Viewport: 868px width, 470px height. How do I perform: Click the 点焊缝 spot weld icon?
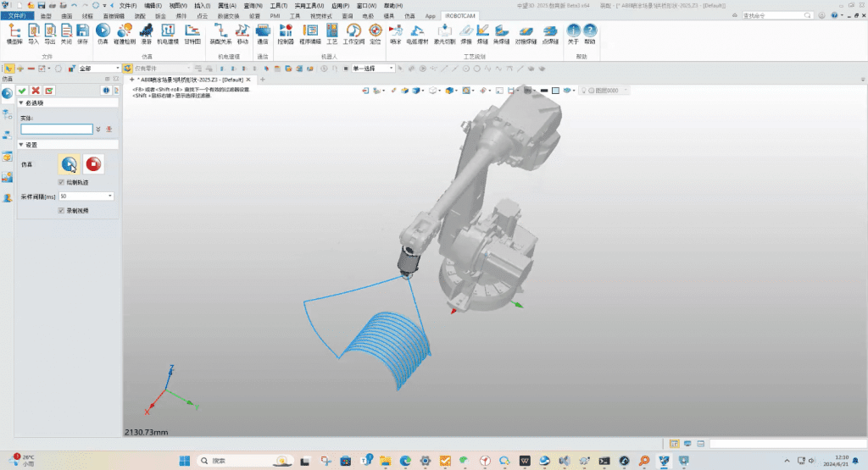point(550,32)
